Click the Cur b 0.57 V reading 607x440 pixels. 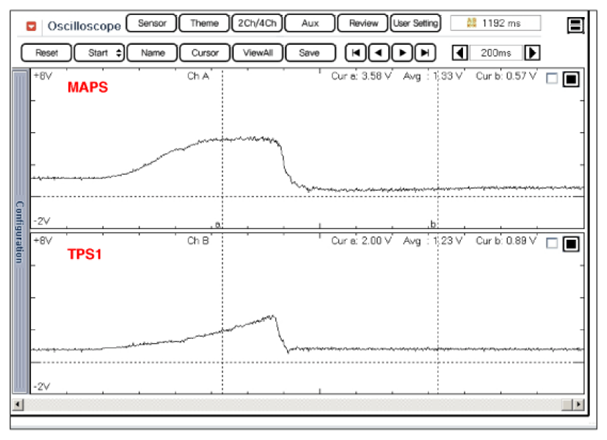coord(506,76)
